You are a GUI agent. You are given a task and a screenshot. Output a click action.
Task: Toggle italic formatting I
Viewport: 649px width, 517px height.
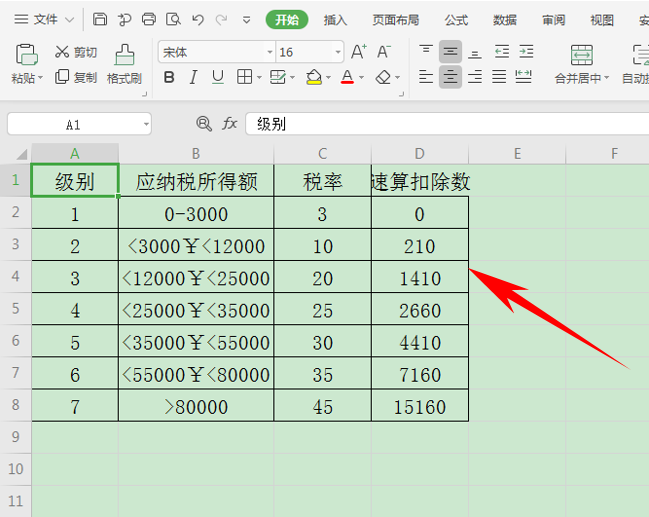[193, 77]
